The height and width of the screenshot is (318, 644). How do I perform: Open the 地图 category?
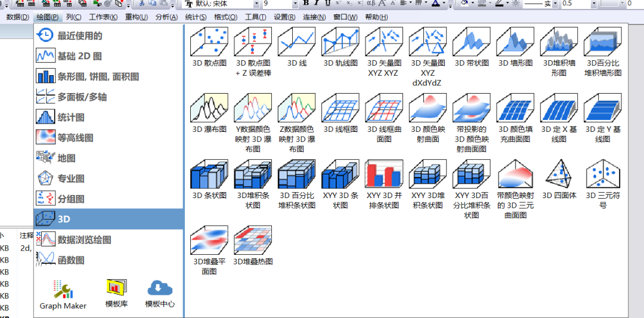pyautogui.click(x=109, y=158)
